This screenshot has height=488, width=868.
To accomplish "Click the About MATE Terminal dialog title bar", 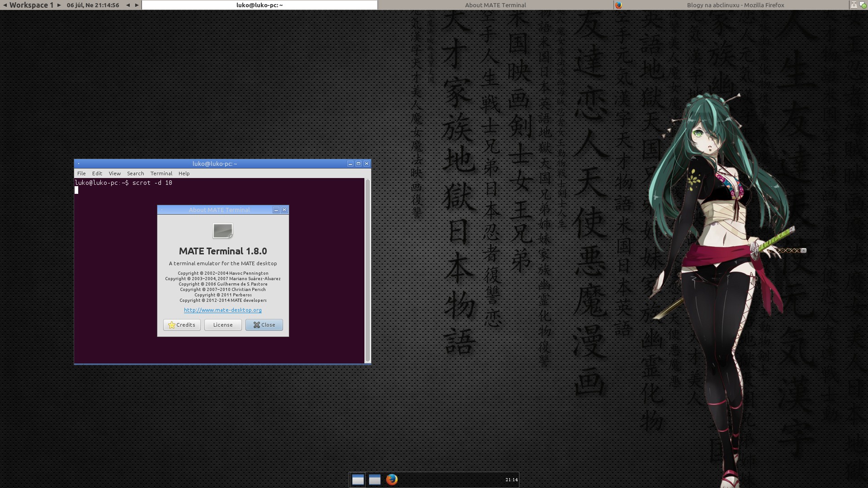I will click(x=219, y=210).
